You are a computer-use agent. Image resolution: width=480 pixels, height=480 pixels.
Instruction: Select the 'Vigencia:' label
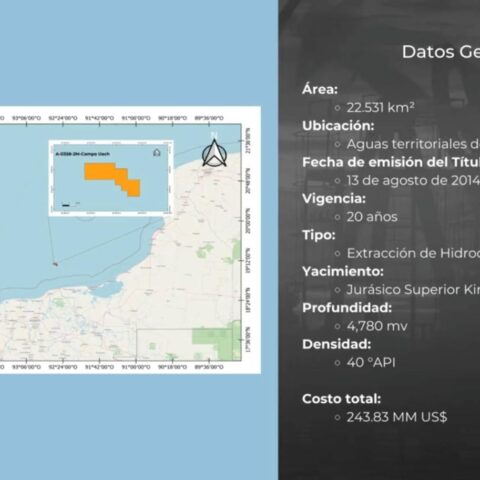tap(334, 199)
